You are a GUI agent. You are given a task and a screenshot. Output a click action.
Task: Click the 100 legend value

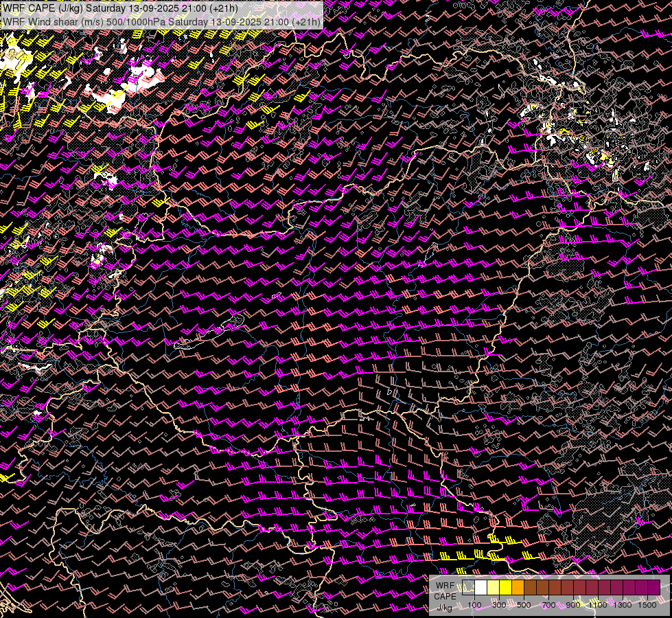tap(474, 605)
